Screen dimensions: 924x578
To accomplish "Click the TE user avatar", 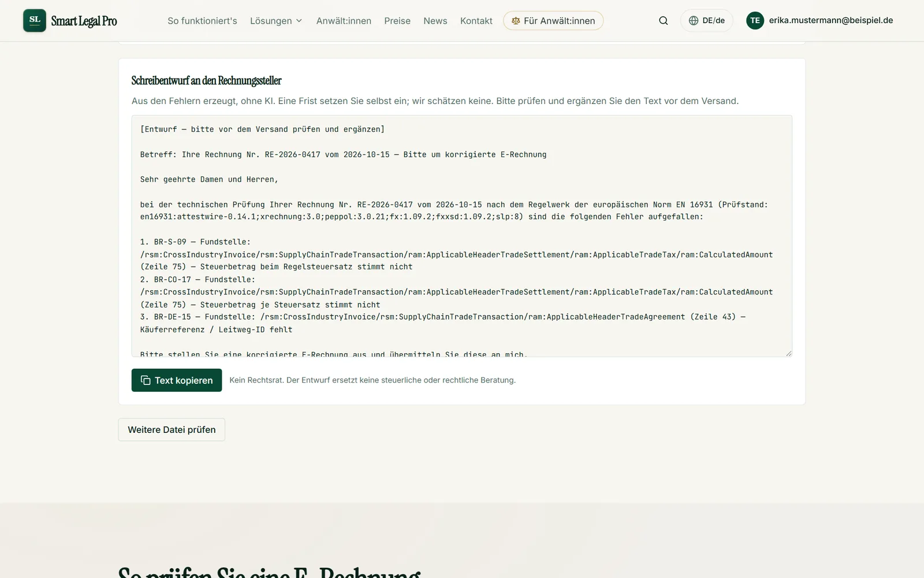I will 755,21.
